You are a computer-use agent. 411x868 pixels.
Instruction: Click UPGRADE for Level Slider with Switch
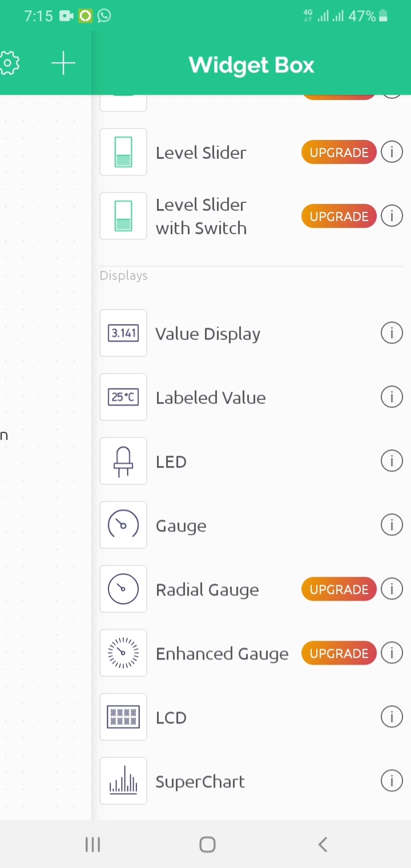339,216
